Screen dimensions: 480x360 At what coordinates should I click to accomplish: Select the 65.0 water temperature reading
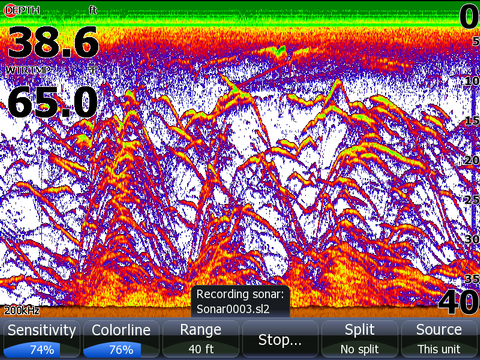(53, 102)
